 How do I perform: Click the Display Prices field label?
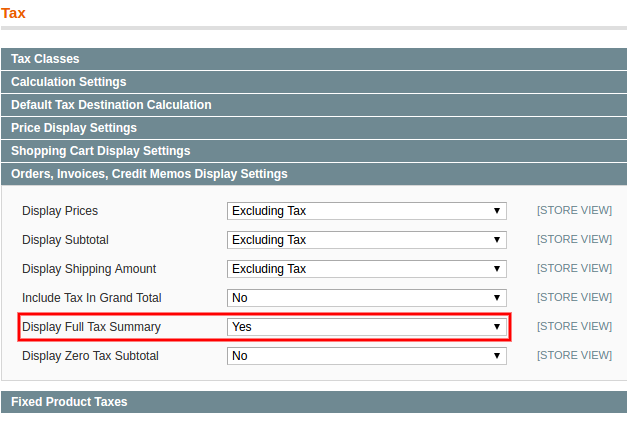60,211
